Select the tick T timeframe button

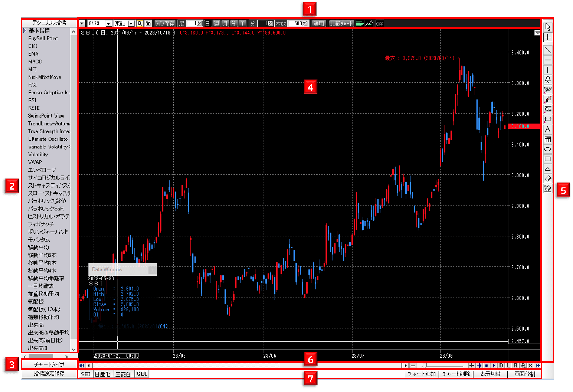click(242, 24)
